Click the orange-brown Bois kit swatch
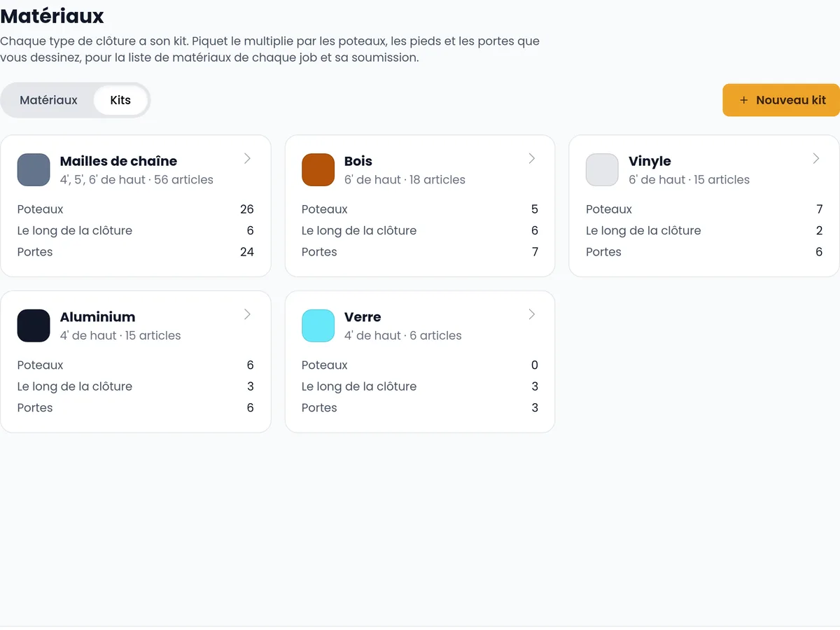This screenshot has width=840, height=630. point(318,170)
